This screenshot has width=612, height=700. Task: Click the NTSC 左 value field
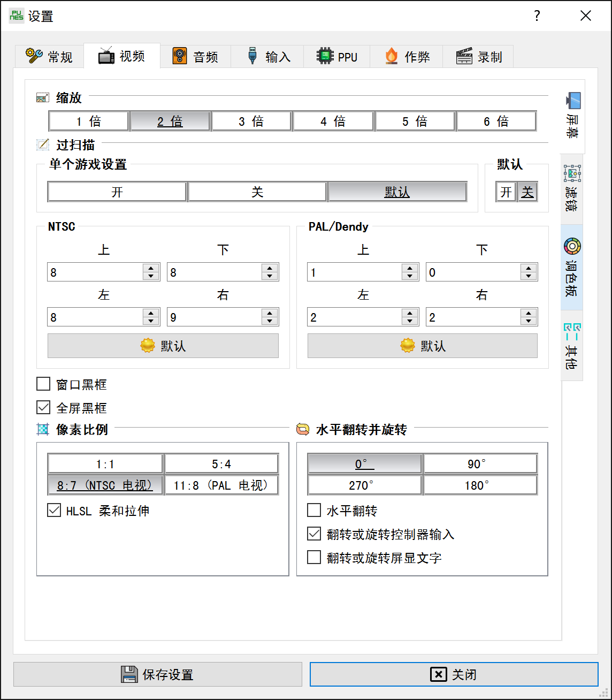tap(95, 317)
